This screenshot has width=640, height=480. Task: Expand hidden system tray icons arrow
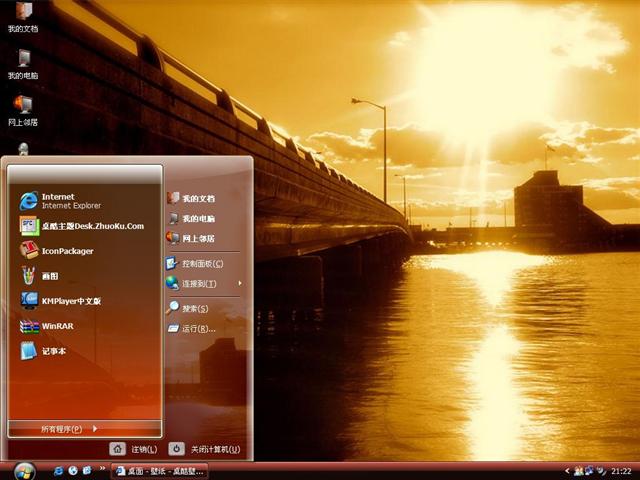click(567, 471)
